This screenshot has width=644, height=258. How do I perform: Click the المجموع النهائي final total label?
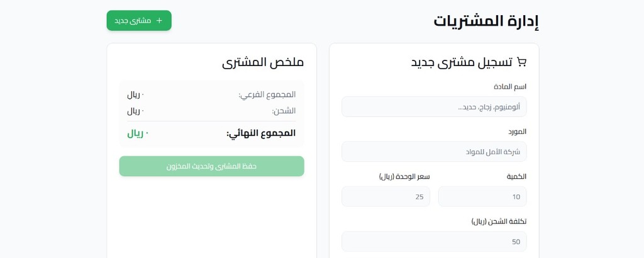click(x=261, y=133)
